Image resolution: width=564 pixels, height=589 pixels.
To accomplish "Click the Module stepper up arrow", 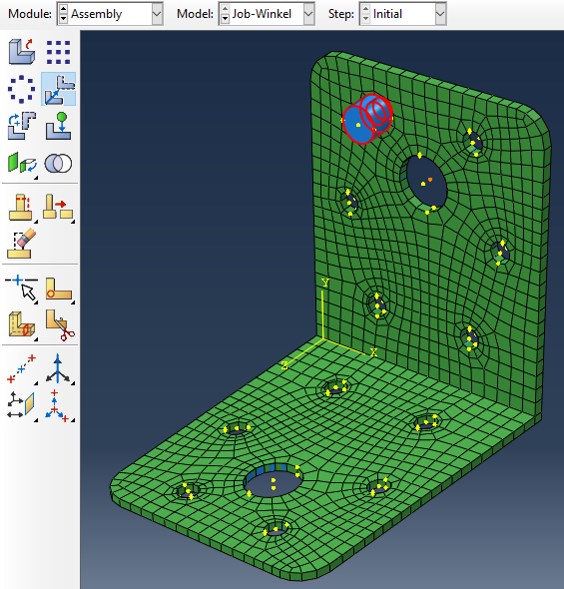I will (x=64, y=9).
